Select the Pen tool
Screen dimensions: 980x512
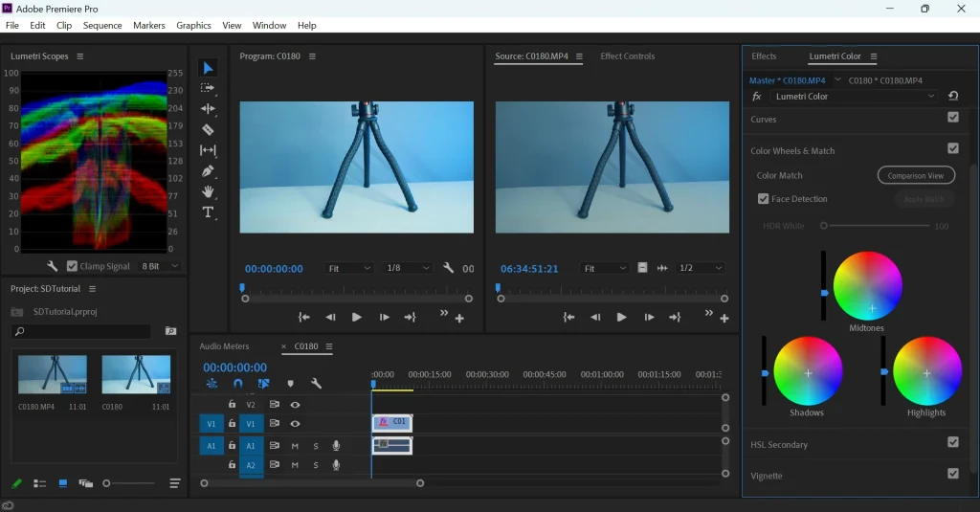pyautogui.click(x=208, y=170)
